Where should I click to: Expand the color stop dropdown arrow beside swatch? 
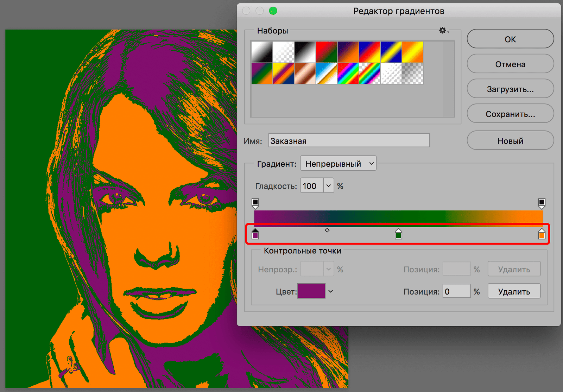coord(330,291)
